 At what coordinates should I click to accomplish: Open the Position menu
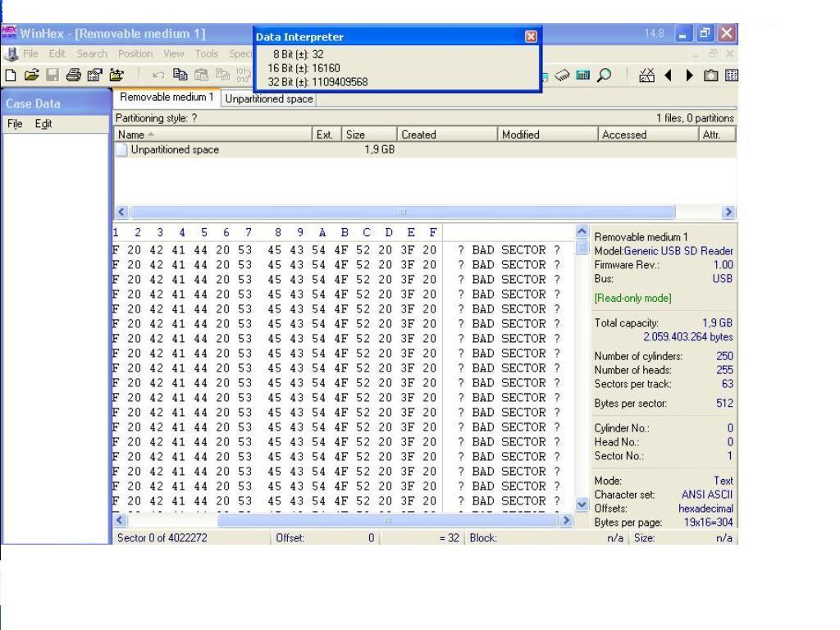(135, 53)
